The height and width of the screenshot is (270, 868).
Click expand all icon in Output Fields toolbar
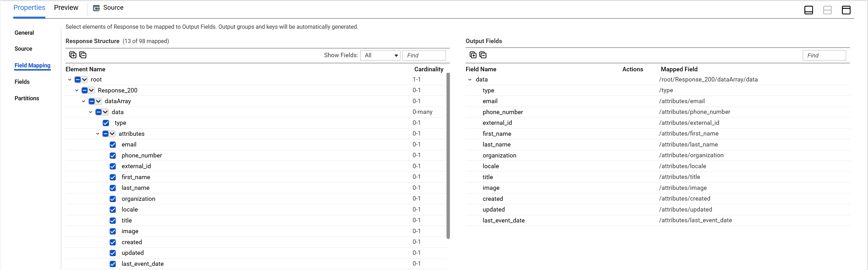coord(473,55)
